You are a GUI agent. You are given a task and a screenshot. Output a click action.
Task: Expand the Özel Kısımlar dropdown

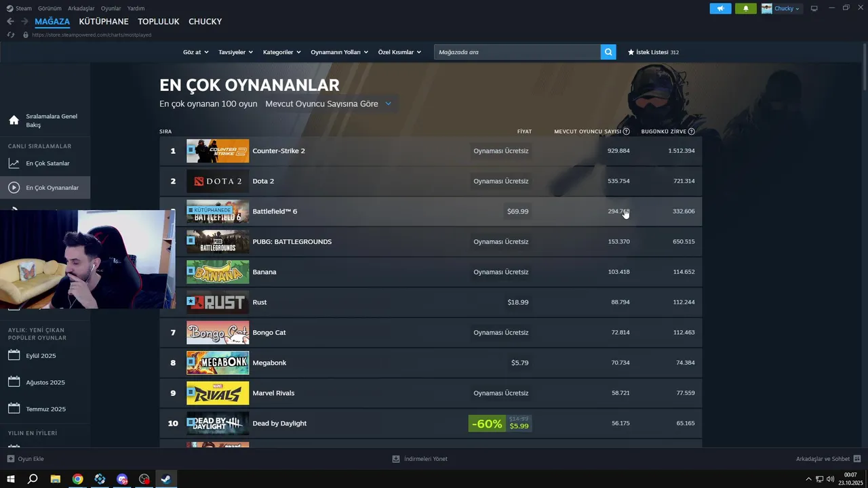pos(399,52)
